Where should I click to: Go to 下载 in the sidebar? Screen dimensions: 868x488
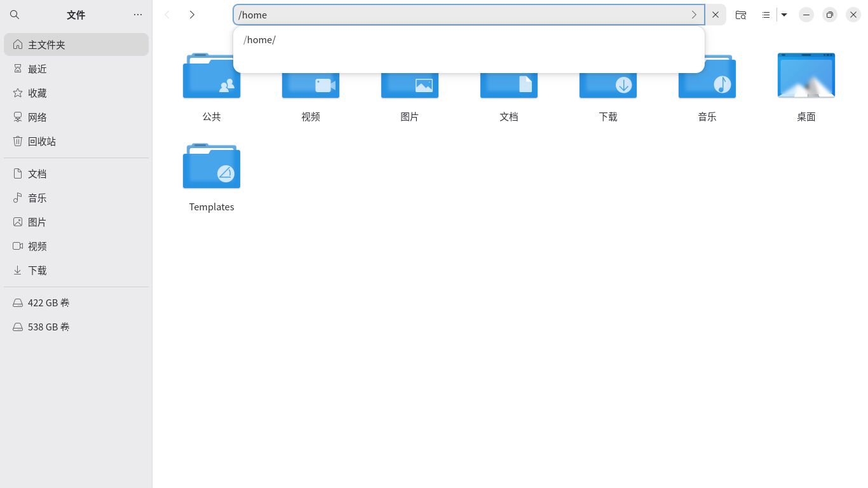pos(37,270)
